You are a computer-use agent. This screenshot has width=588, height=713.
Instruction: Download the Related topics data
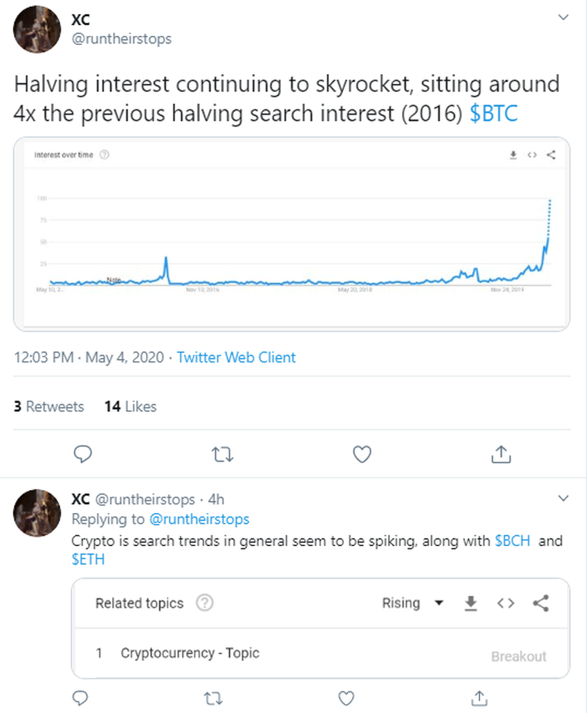click(x=470, y=604)
